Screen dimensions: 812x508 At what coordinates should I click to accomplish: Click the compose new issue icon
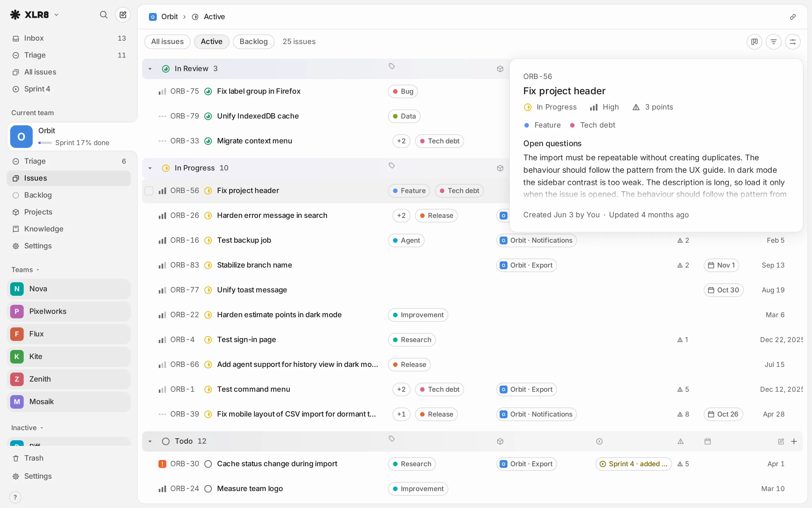point(123,15)
